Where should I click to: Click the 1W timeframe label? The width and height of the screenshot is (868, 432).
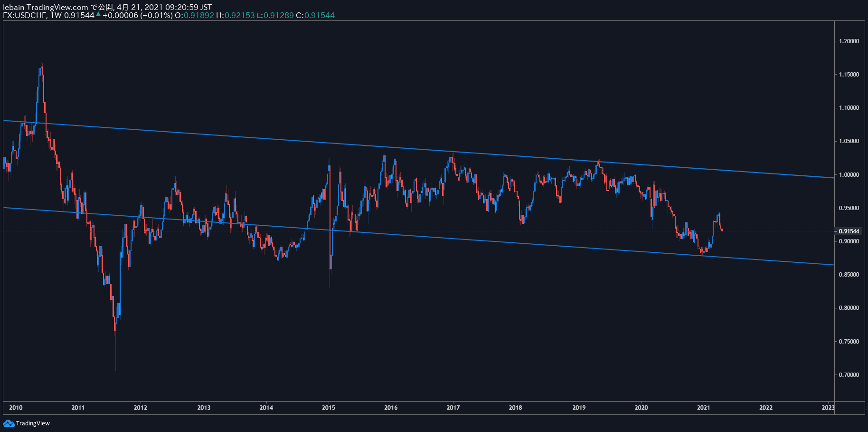[56, 15]
